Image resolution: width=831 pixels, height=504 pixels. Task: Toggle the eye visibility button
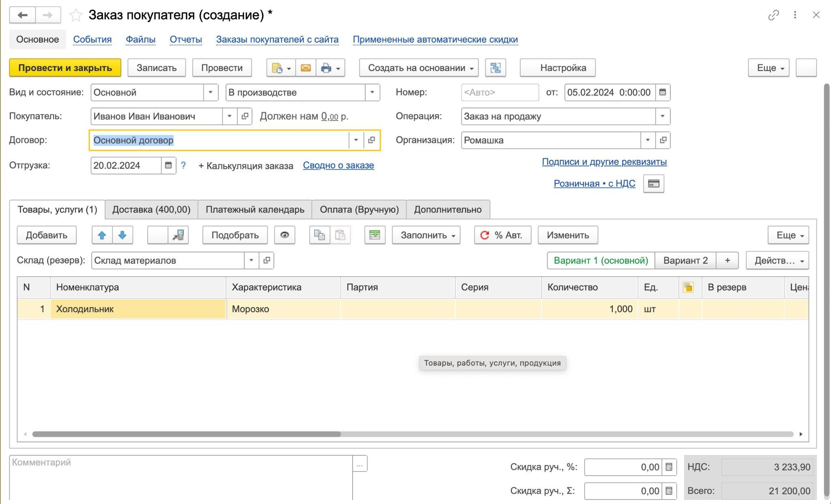(x=284, y=235)
